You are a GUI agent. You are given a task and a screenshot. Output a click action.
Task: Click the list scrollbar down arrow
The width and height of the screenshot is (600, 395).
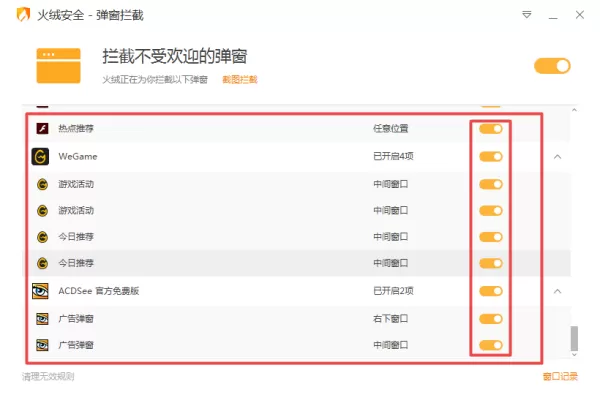point(574,355)
